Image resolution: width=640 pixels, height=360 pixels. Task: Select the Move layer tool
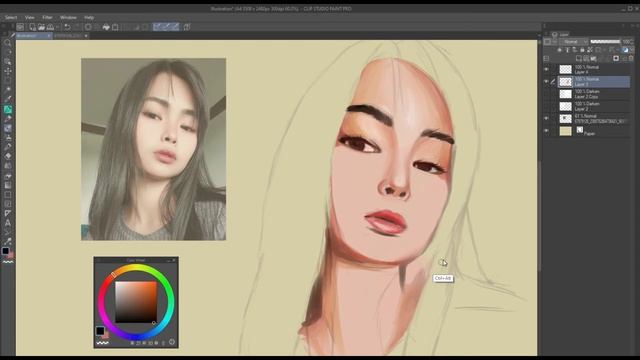[x=7, y=71]
